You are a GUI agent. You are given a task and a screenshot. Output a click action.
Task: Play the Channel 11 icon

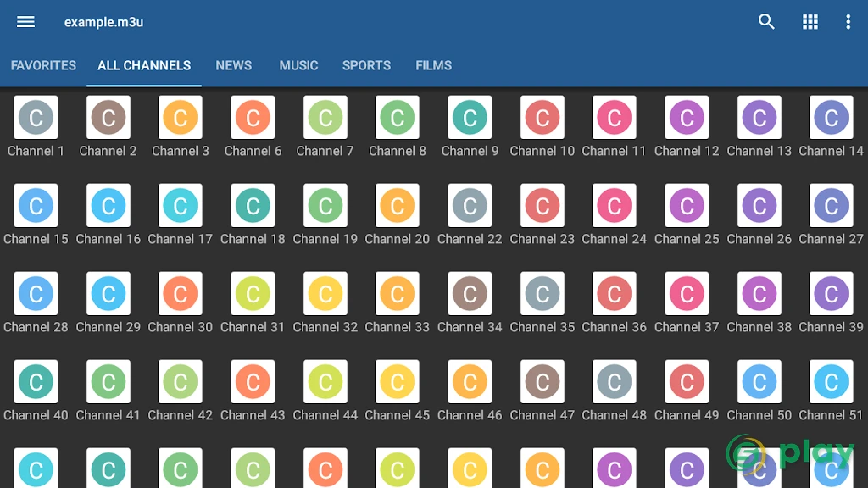pyautogui.click(x=615, y=117)
